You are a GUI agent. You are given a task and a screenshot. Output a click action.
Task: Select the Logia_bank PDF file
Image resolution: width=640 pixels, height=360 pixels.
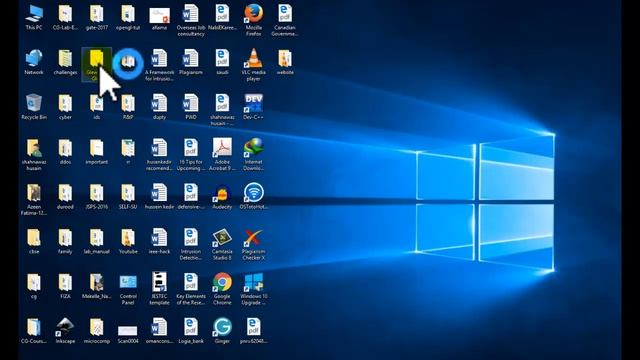191,331
